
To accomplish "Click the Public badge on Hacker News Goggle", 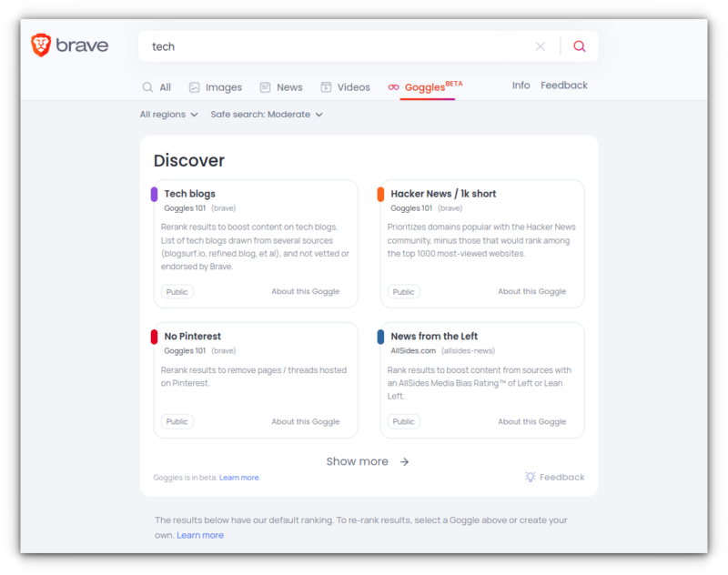I will [x=403, y=292].
